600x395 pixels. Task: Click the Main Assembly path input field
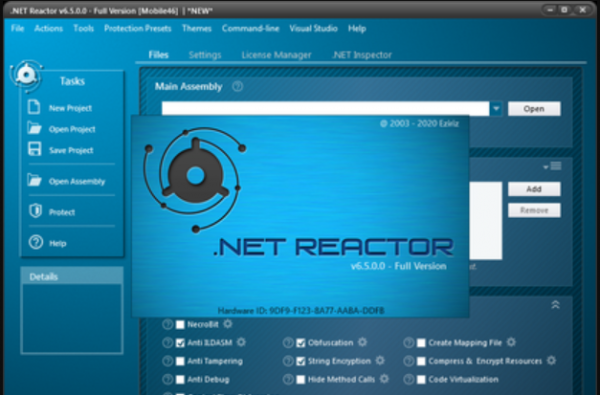coord(325,109)
